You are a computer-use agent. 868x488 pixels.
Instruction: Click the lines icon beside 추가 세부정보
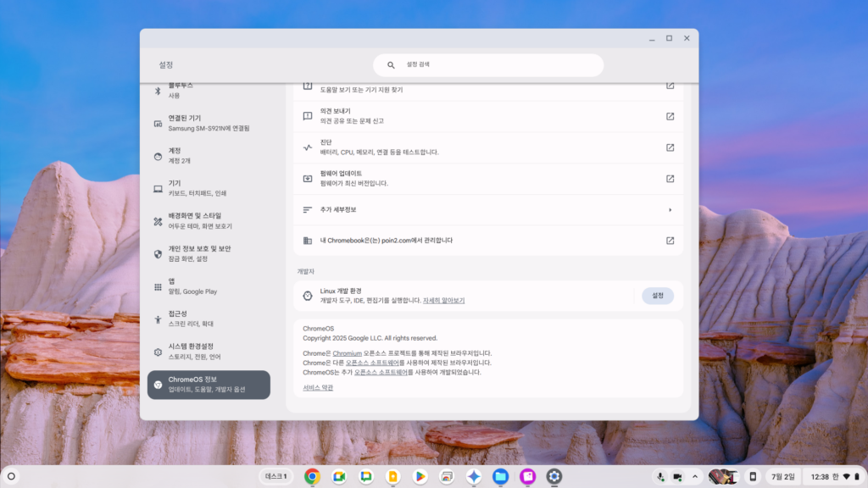(307, 210)
